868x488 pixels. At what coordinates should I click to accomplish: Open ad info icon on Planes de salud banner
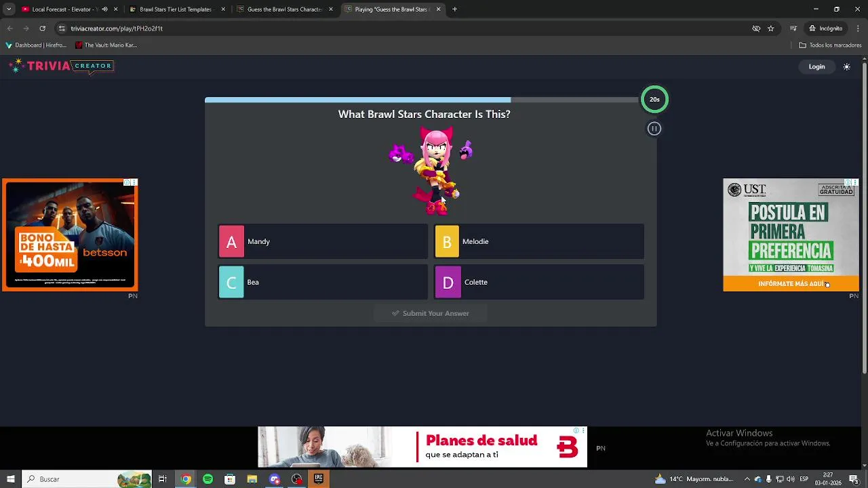576,430
